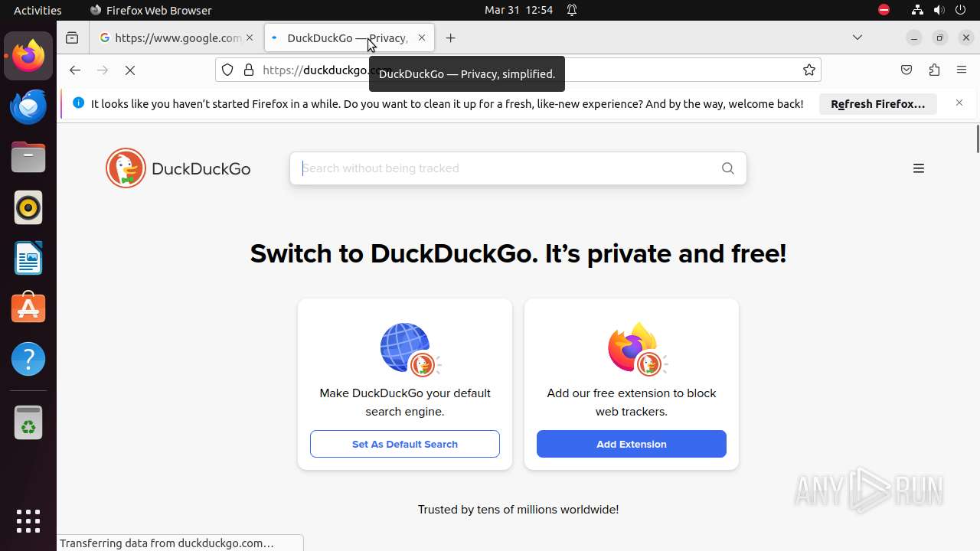The width and height of the screenshot is (980, 551).
Task: Expand the list all tabs chevron
Action: 857,37
